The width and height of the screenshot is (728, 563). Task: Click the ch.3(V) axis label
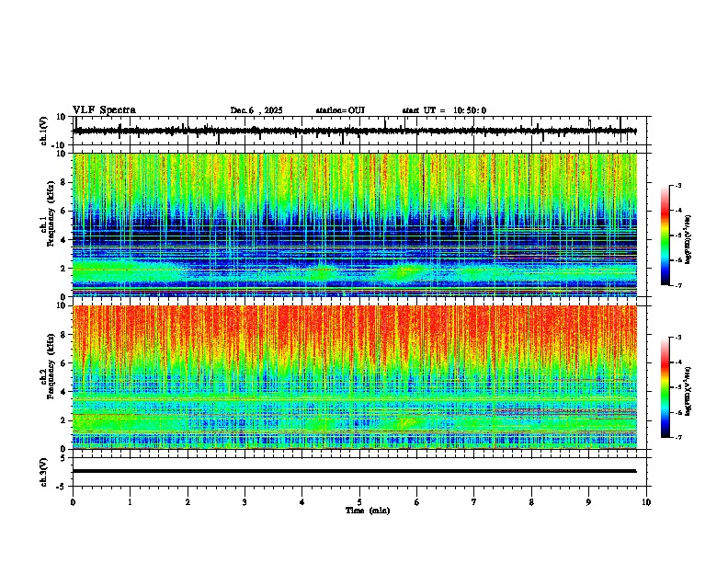tap(44, 472)
